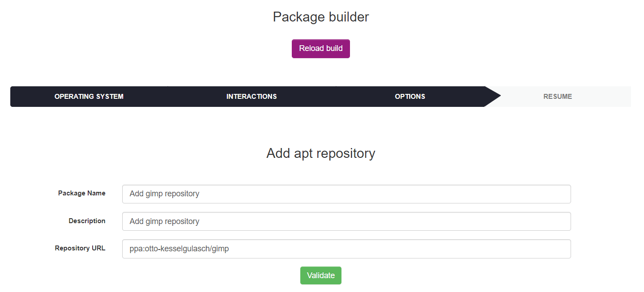This screenshot has width=644, height=292.
Task: Select the Add gimp repository package name text
Action: click(164, 194)
